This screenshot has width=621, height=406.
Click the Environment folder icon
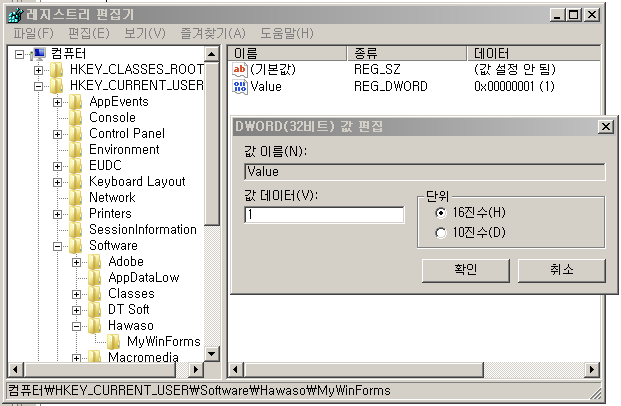tap(76, 150)
